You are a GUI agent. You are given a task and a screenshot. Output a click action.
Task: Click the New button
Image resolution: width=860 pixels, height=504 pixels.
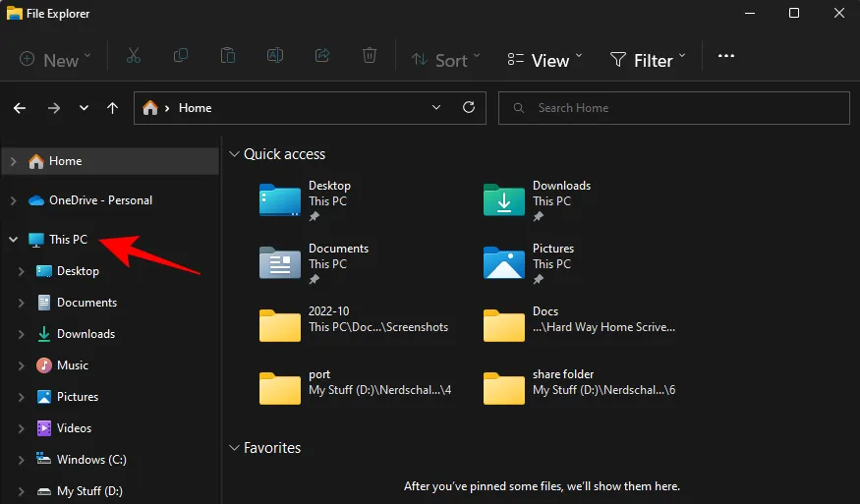pyautogui.click(x=54, y=60)
